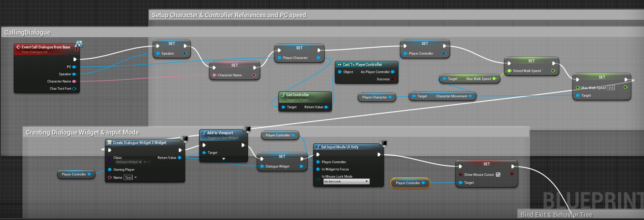Click Return Value pin of Get Controller node
This screenshot has height=220, width=644.
tap(326, 107)
